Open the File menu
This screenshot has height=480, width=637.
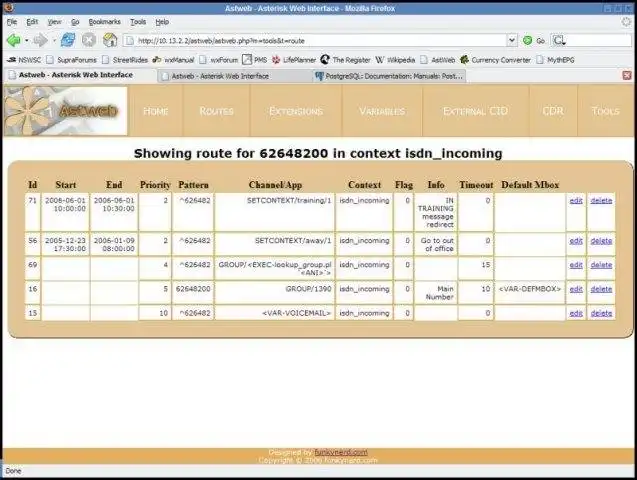[12, 22]
